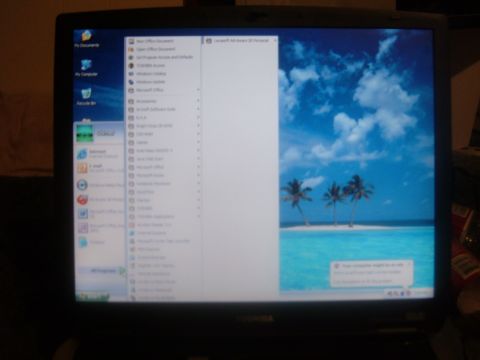Image resolution: width=480 pixels, height=360 pixels.
Task: Open Windows Catalog
Action: pyautogui.click(x=163, y=73)
